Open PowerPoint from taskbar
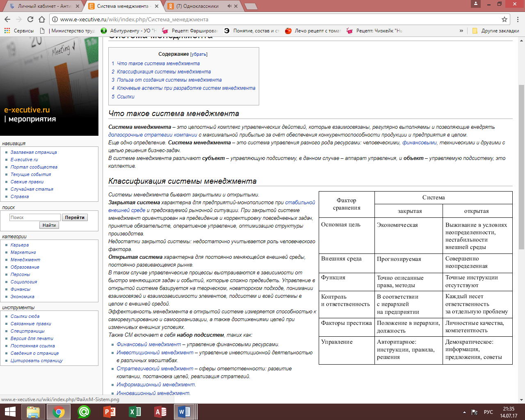The image size is (525, 420). (x=109, y=412)
